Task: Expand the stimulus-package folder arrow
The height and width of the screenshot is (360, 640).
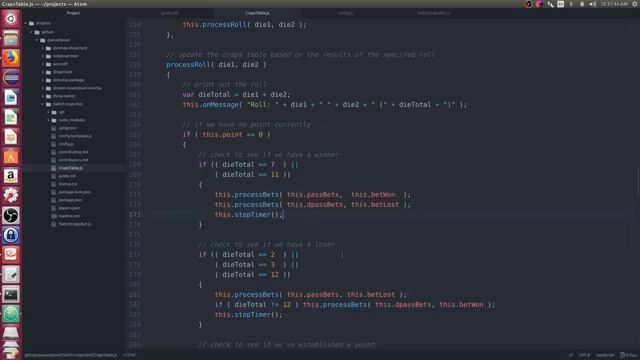Action: click(43, 80)
